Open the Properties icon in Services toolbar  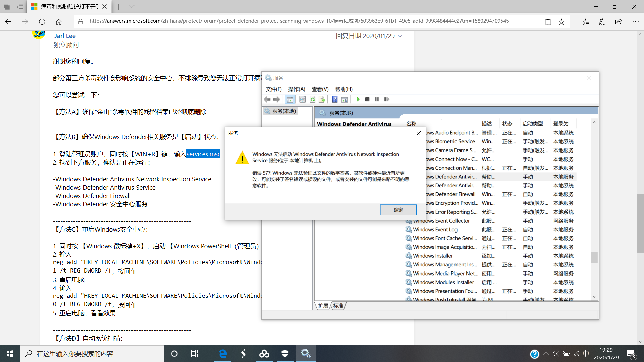click(303, 99)
